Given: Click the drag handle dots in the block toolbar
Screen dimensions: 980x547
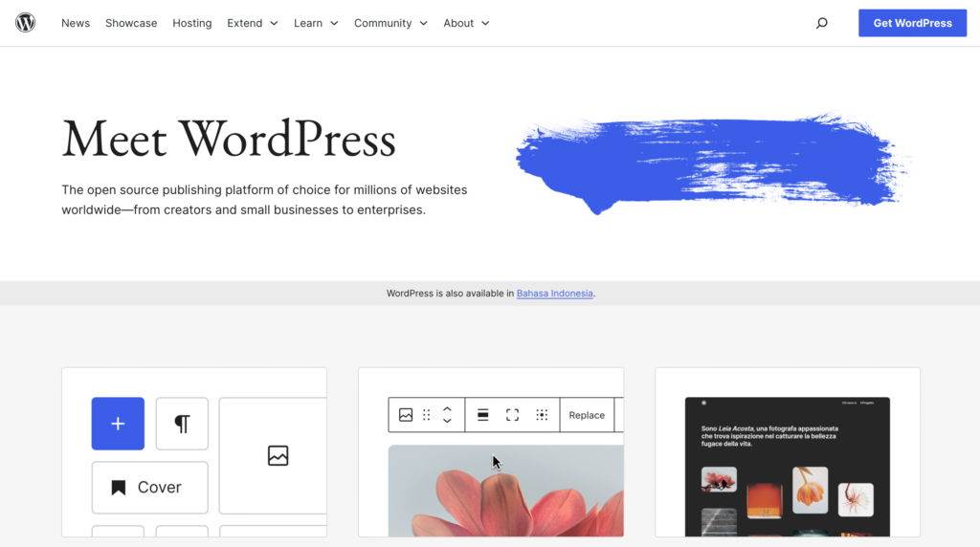Looking at the screenshot, I should (x=426, y=415).
